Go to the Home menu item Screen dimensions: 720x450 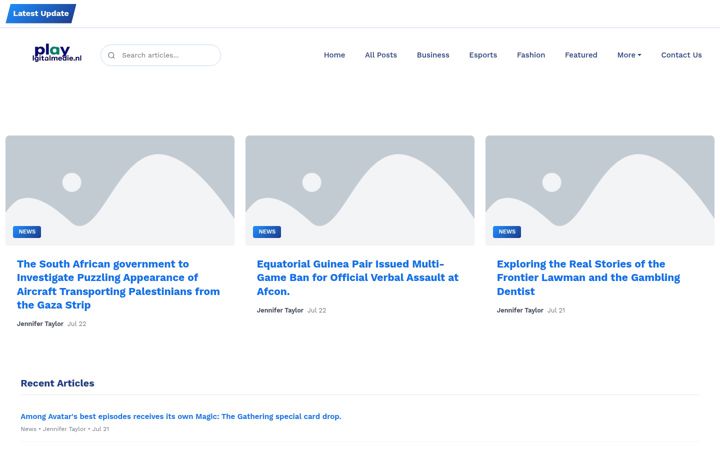[x=334, y=55]
